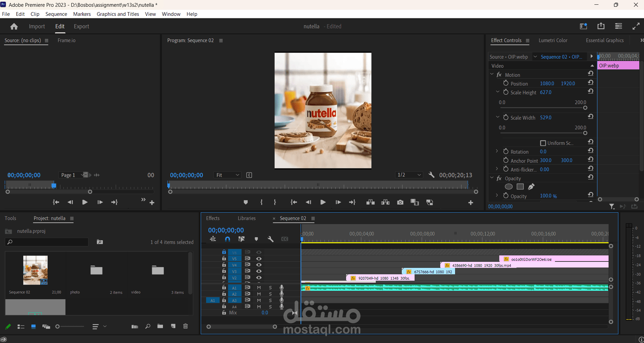Open the Fit zoom level dropdown
Screen dimensions: 644x343
[x=228, y=175]
